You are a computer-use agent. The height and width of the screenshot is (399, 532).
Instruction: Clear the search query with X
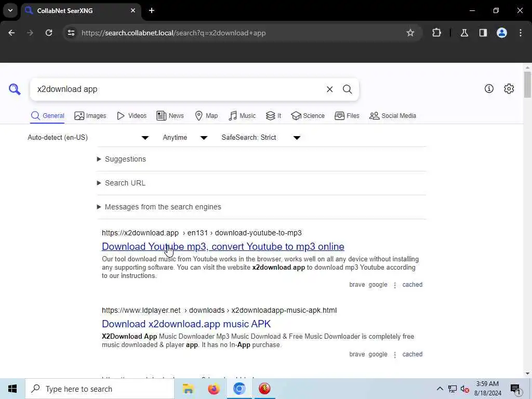(x=329, y=89)
